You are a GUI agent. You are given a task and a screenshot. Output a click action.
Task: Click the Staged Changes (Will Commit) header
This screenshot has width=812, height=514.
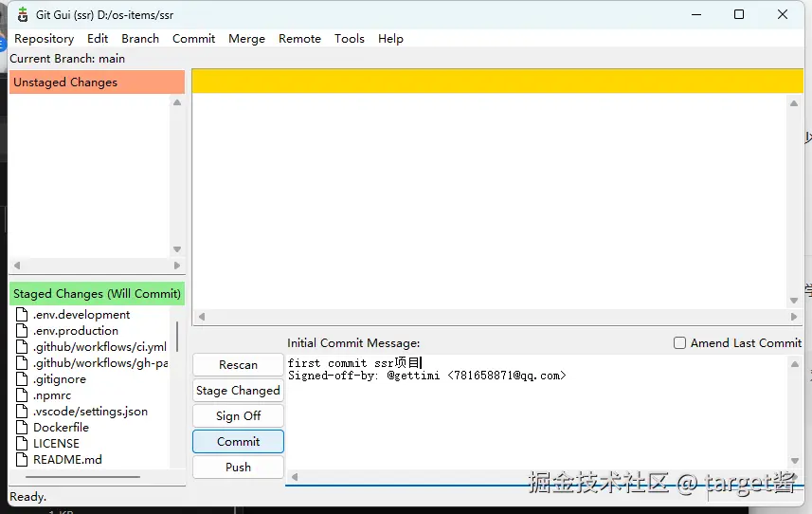click(97, 293)
